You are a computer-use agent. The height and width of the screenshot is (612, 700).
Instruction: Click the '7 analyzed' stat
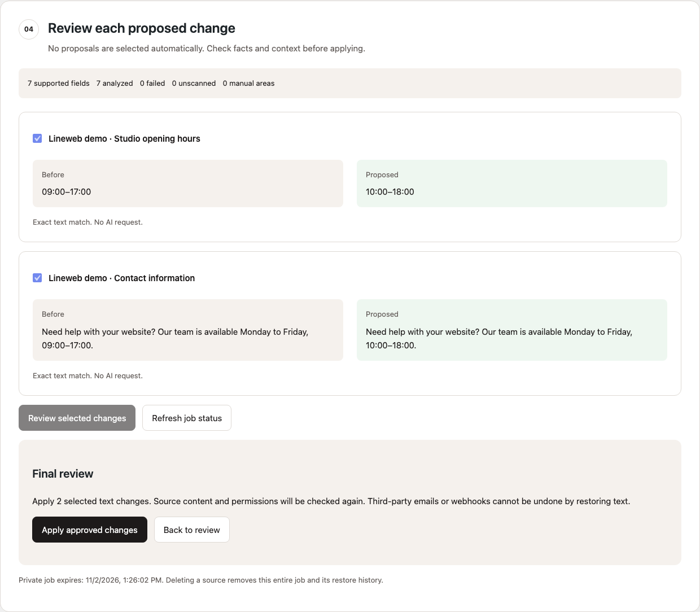click(115, 83)
